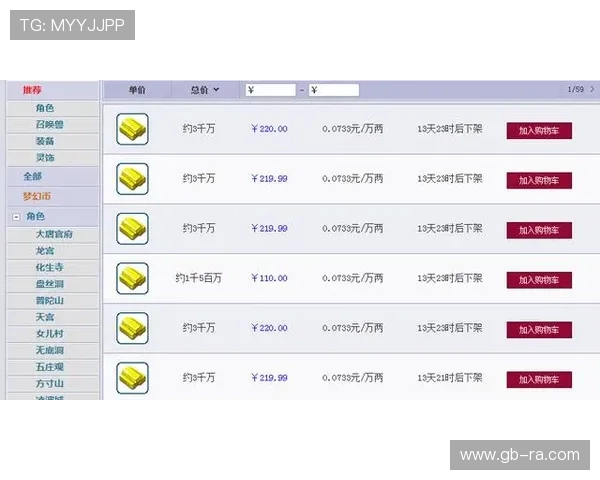The width and height of the screenshot is (600, 480).
Task: Choose the 大唐官府 school in the sidebar
Action: [x=54, y=234]
